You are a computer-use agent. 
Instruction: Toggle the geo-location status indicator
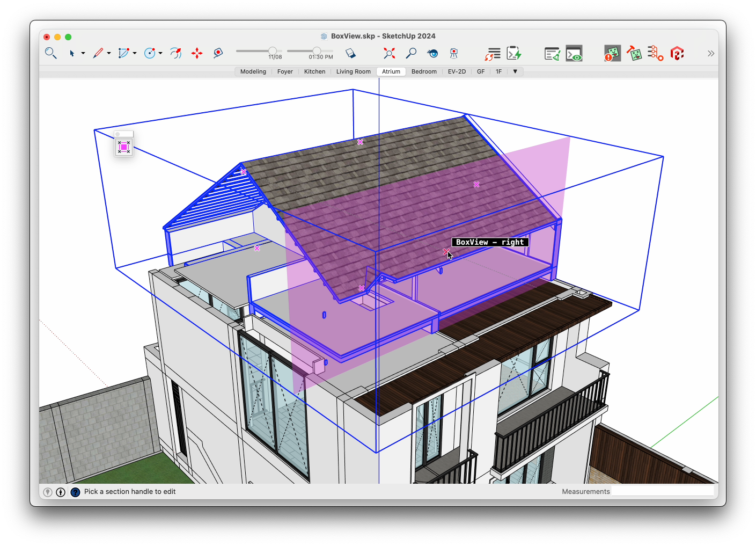click(x=48, y=492)
